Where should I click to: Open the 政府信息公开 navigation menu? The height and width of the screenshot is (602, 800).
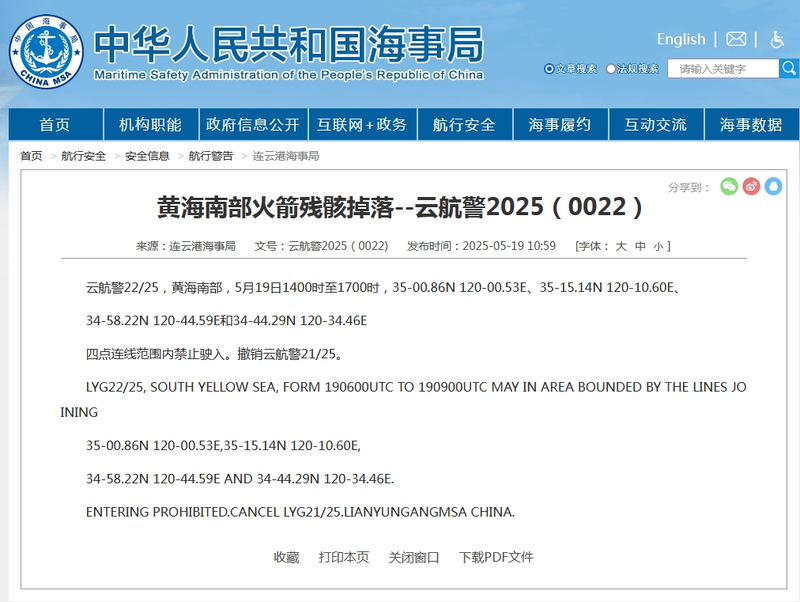253,125
